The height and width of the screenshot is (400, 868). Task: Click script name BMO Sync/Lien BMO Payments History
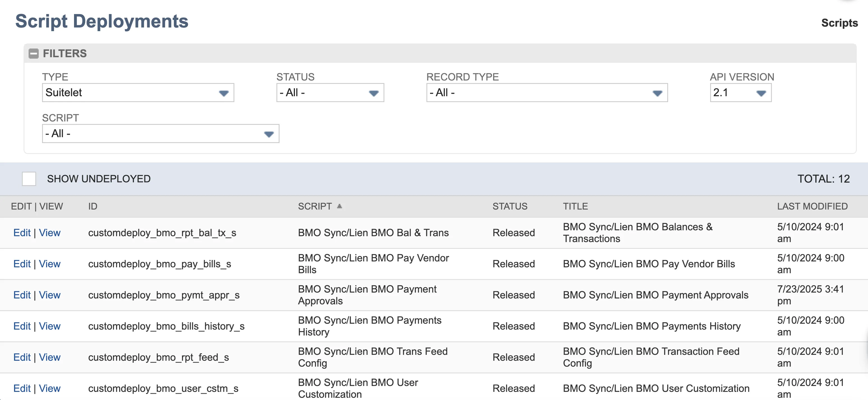click(x=370, y=326)
